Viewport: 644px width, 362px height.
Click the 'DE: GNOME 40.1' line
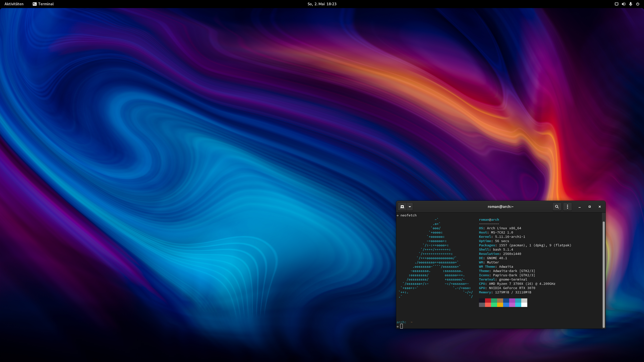(x=493, y=258)
